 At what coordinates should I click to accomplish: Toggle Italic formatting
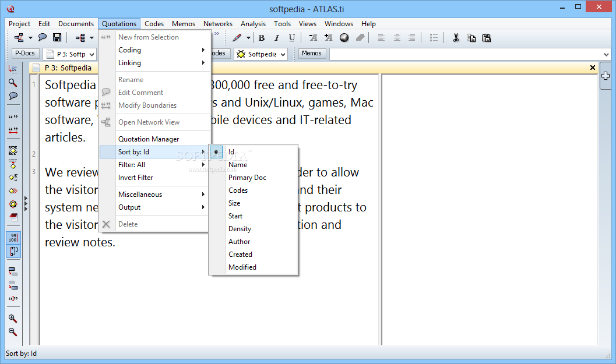pos(277,38)
